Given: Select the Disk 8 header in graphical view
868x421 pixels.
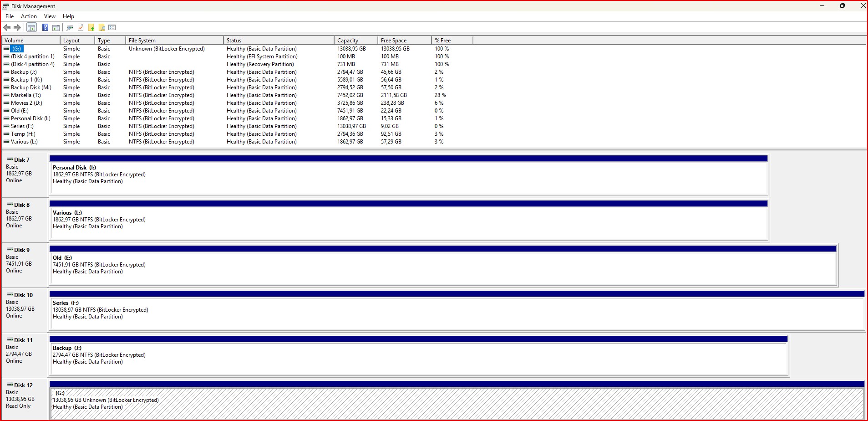Looking at the screenshot, I should (x=25, y=220).
